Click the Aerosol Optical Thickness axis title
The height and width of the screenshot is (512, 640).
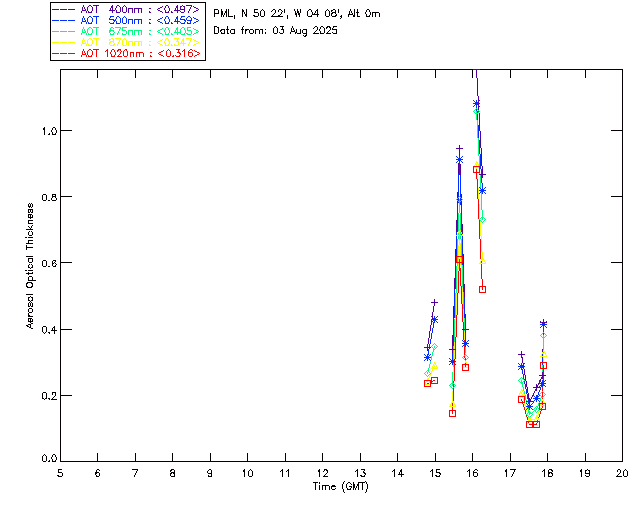coord(31,265)
